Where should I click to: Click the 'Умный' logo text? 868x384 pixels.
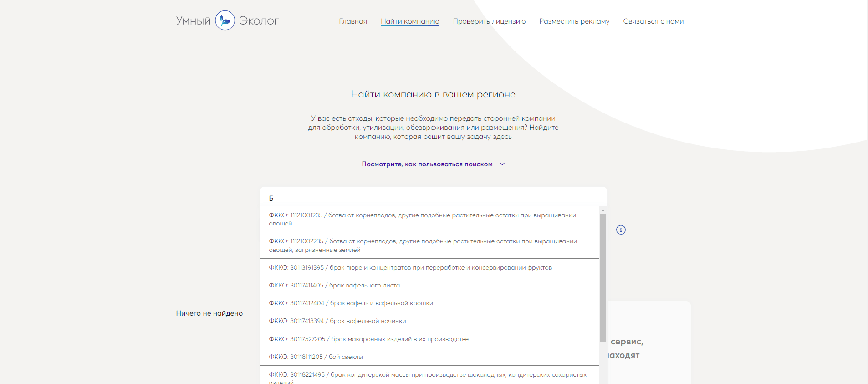(194, 20)
